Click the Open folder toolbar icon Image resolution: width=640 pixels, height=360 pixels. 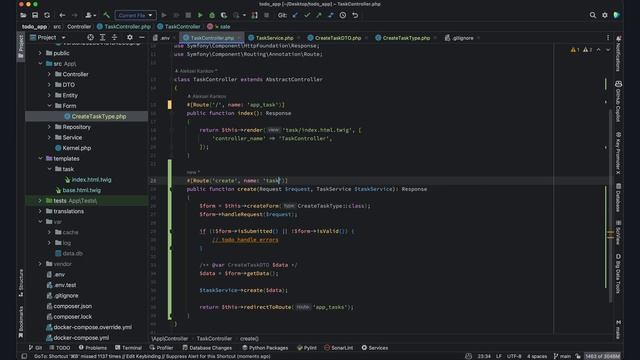[23, 15]
